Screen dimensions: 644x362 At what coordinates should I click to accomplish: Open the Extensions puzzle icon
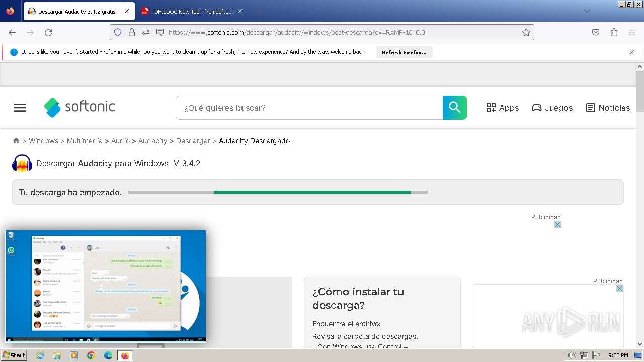coord(614,32)
